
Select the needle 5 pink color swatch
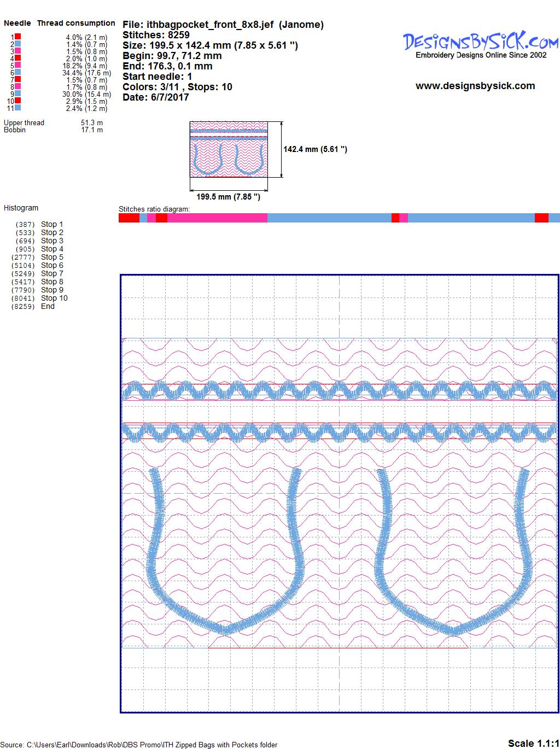[18, 66]
